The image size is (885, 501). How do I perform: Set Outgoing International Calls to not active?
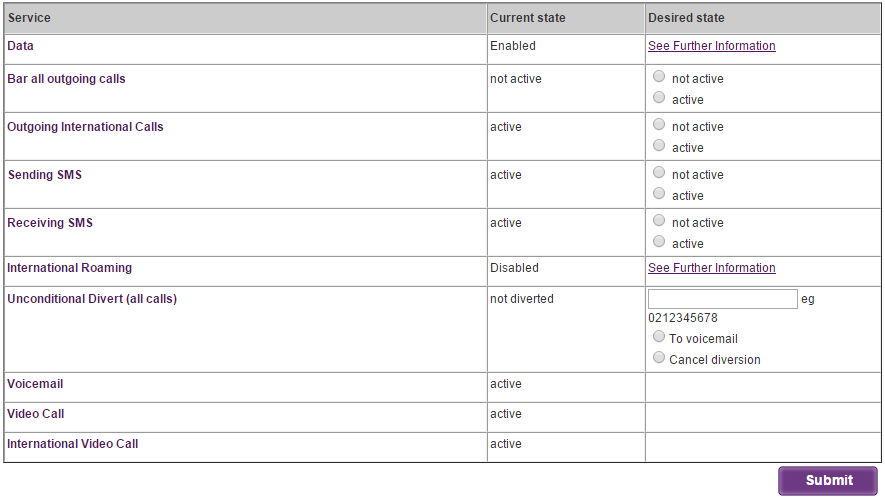[659, 124]
